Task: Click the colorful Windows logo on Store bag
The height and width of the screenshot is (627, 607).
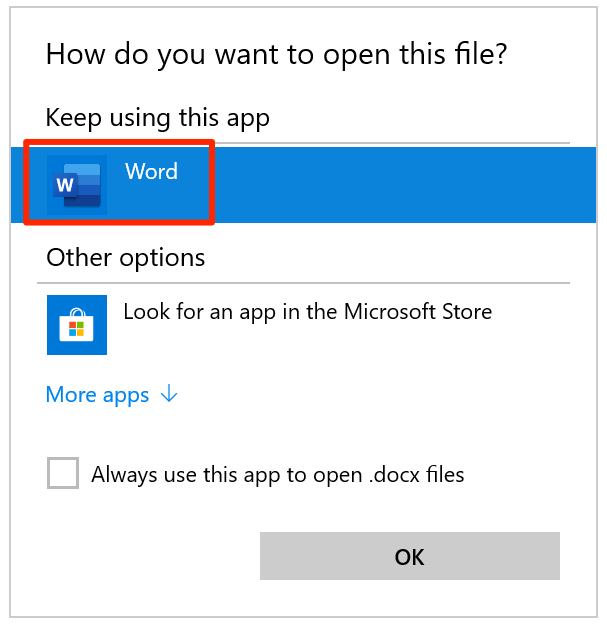Action: (77, 329)
